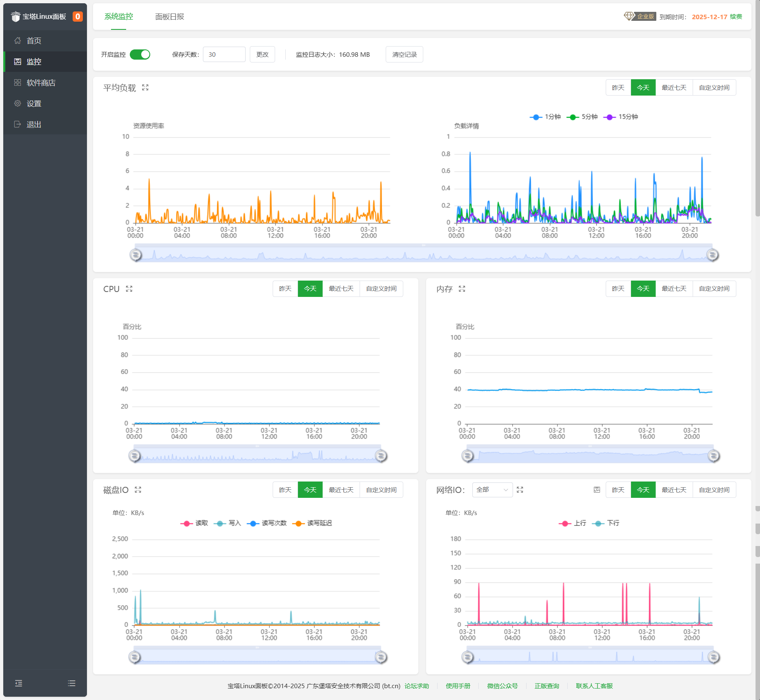This screenshot has height=700, width=760.
Task: Expand the 磁盘IO chart to fullscreen
Action: (x=138, y=490)
